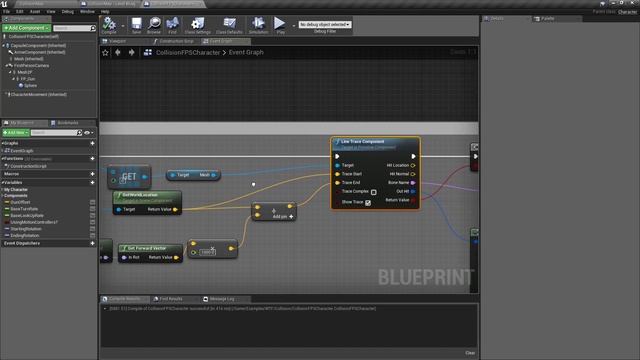Toggle visibility eye for BaseLookUpRate variable

click(92, 216)
